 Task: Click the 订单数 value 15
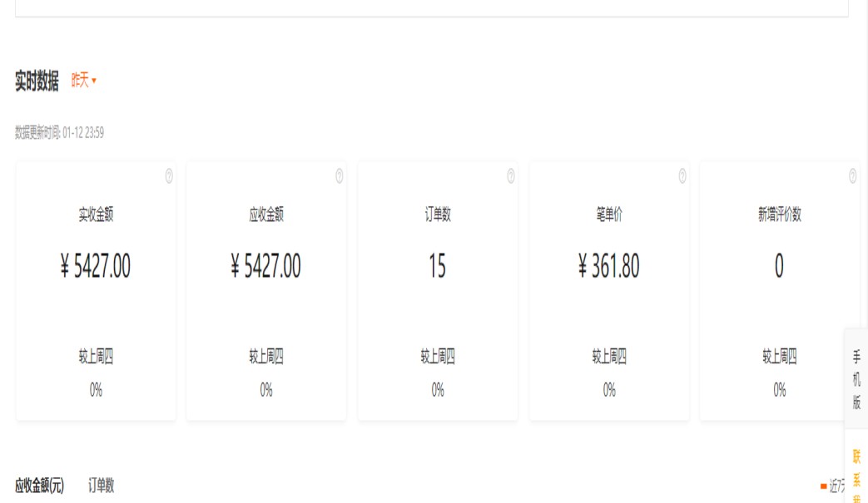coord(438,267)
